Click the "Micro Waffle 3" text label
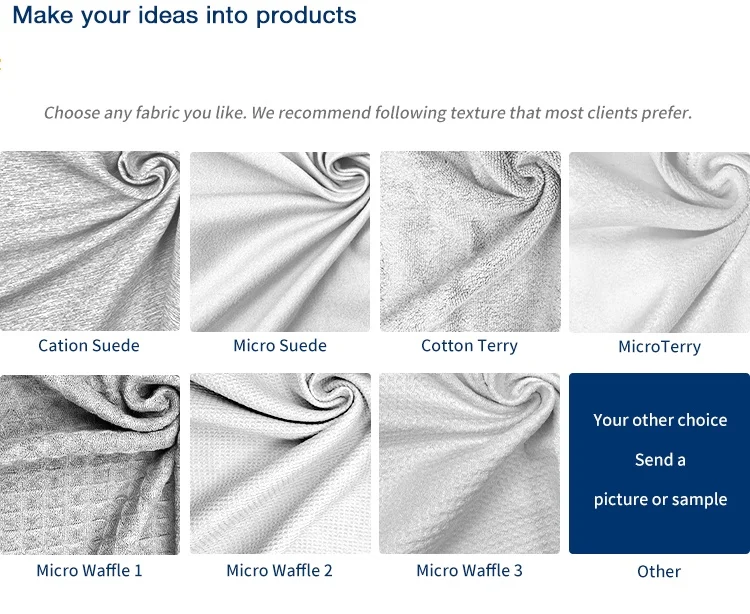This screenshot has width=750, height=614. coord(469,571)
